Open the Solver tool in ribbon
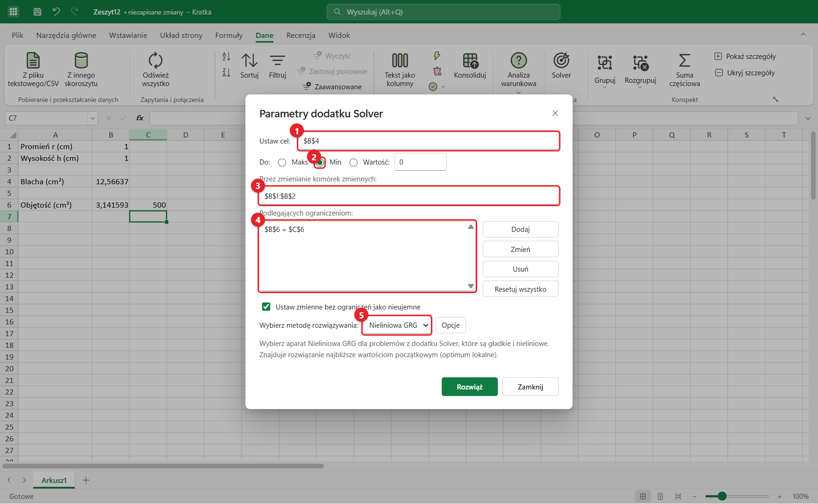Screen dimensions: 818x504 [x=561, y=66]
